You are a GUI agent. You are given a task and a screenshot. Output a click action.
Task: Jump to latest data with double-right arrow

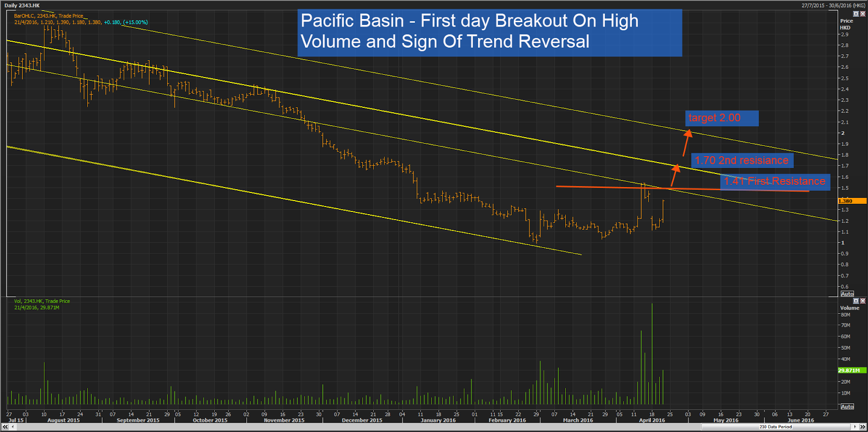[x=863, y=427]
